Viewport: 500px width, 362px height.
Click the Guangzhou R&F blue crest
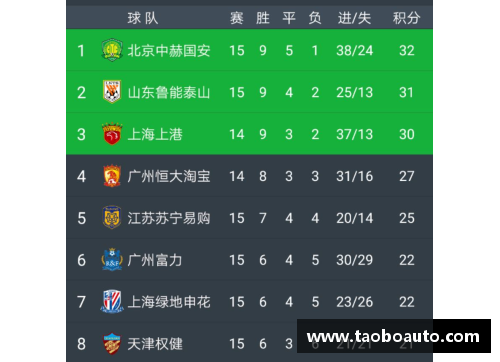tap(112, 259)
